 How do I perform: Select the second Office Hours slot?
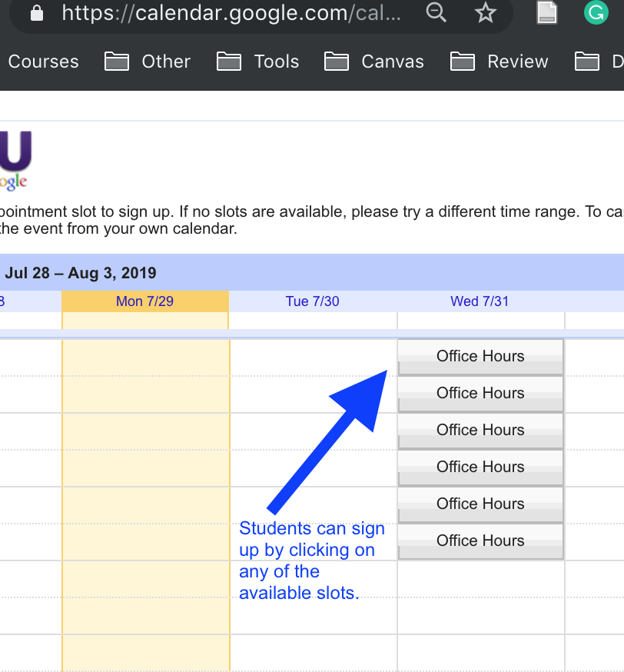[480, 394]
